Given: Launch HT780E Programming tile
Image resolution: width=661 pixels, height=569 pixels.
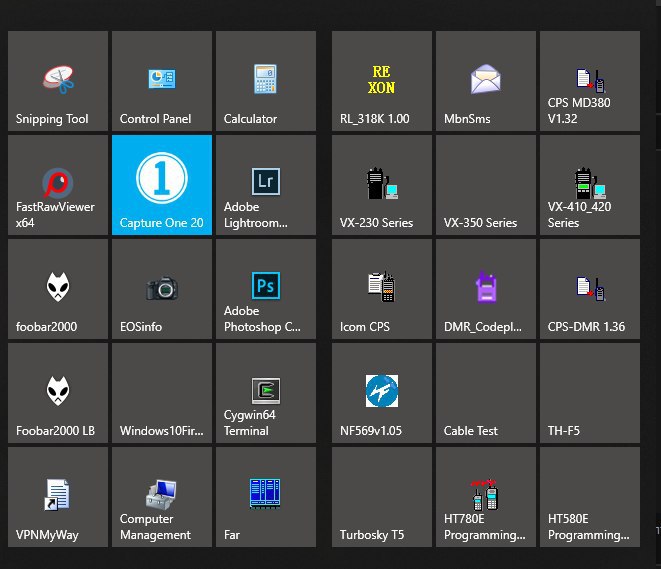Looking at the screenshot, I should tap(486, 497).
